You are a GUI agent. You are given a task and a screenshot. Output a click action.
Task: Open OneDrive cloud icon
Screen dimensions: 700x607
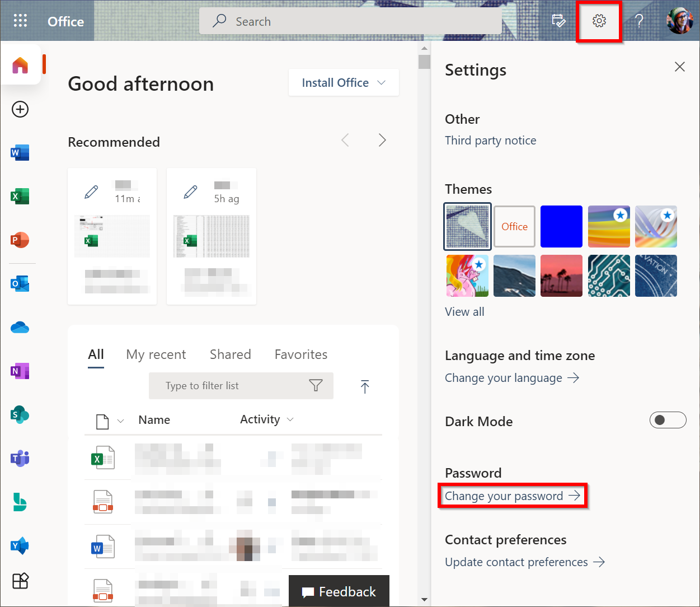pyautogui.click(x=20, y=328)
